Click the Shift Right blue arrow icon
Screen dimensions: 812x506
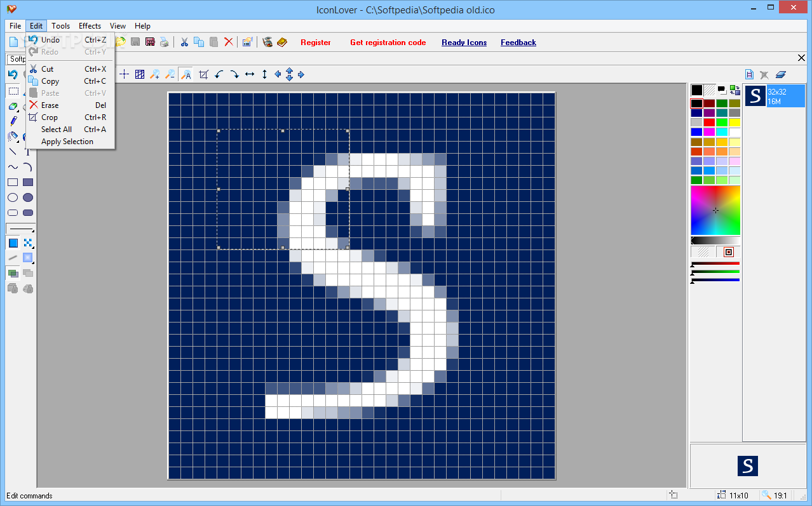(x=301, y=75)
